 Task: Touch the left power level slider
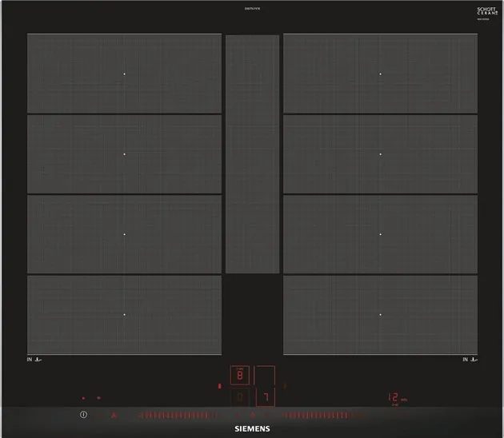coord(177,416)
